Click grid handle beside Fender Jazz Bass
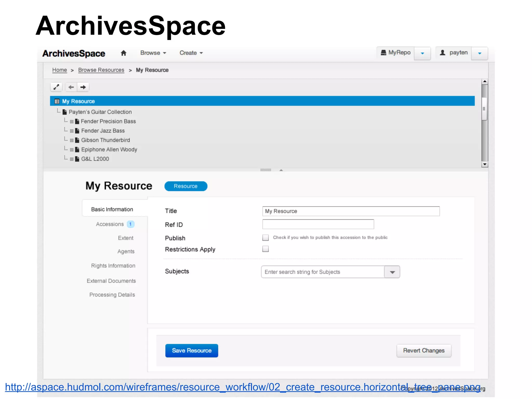The image size is (532, 399). (x=72, y=131)
